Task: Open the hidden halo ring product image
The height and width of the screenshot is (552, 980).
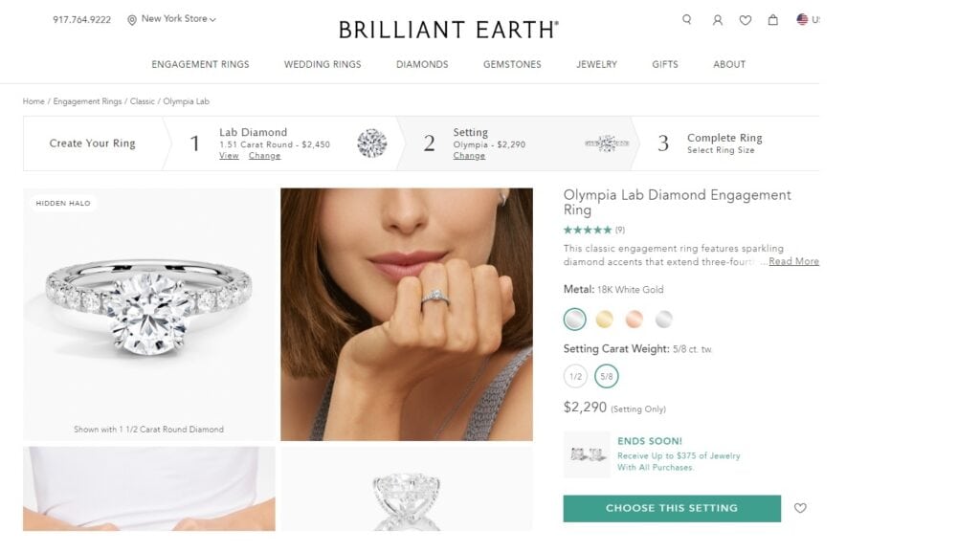Action: [x=149, y=314]
